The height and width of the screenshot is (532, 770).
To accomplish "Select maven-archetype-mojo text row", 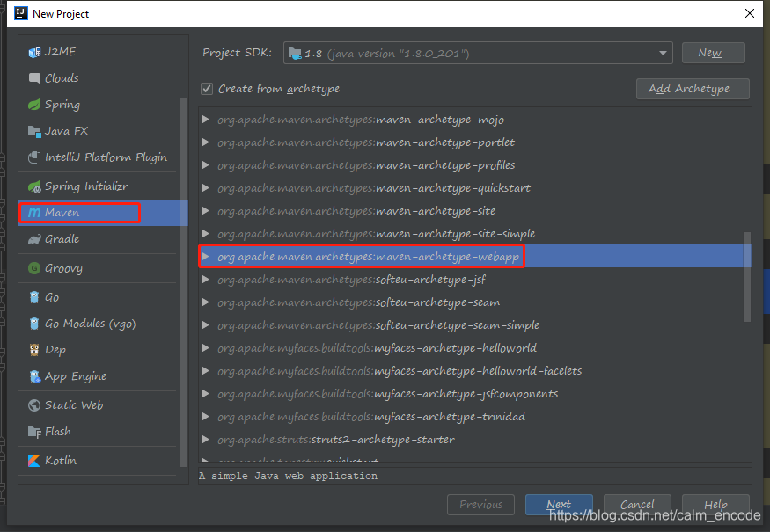I will pyautogui.click(x=361, y=120).
